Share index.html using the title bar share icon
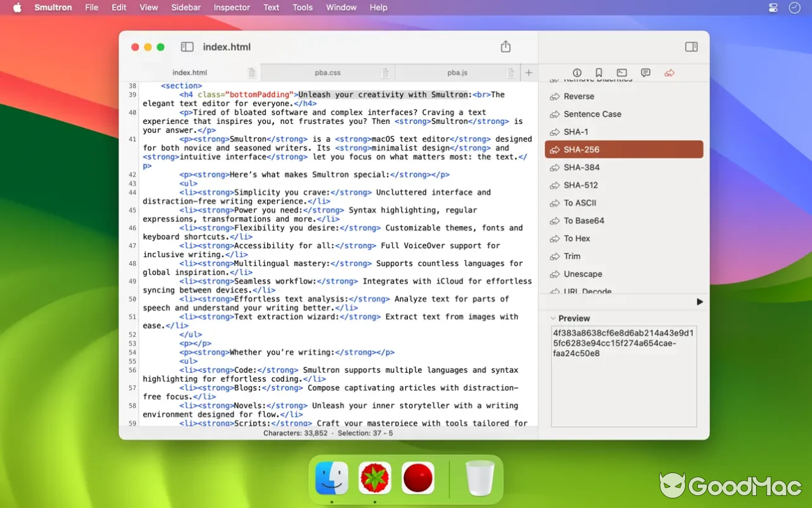 click(505, 46)
